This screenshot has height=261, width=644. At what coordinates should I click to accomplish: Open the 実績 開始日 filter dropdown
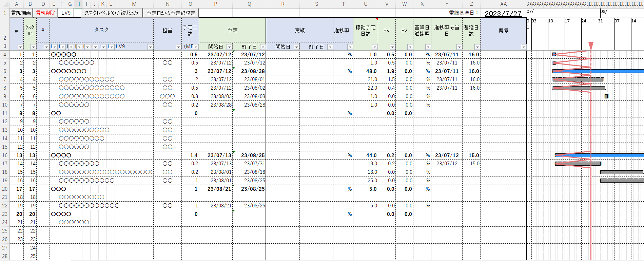pos(296,47)
